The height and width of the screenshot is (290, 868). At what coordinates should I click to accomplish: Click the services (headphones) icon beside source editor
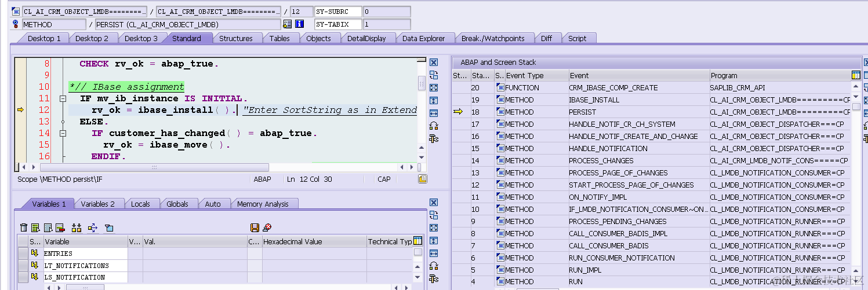pos(434,126)
